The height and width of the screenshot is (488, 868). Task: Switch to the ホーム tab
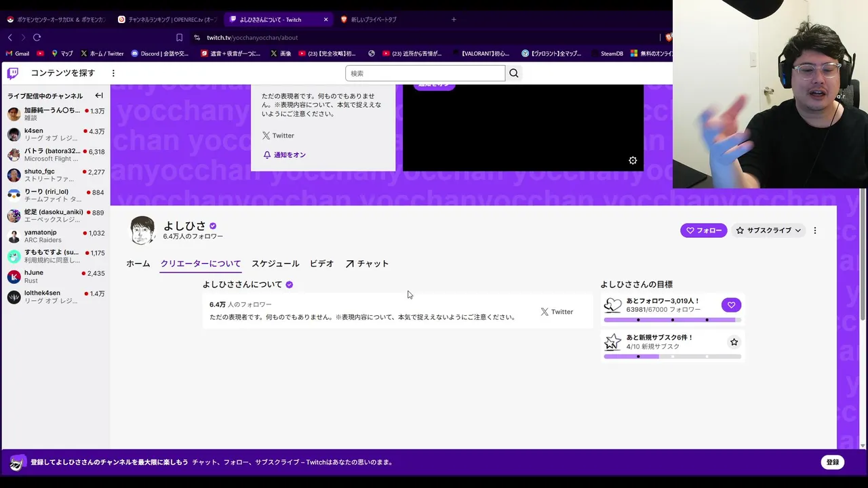coord(138,264)
